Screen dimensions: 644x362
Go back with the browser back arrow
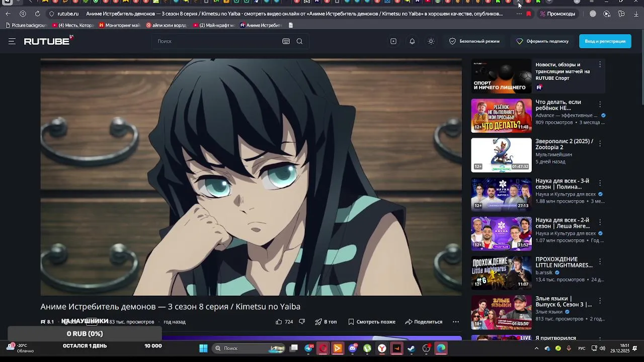click(8, 14)
